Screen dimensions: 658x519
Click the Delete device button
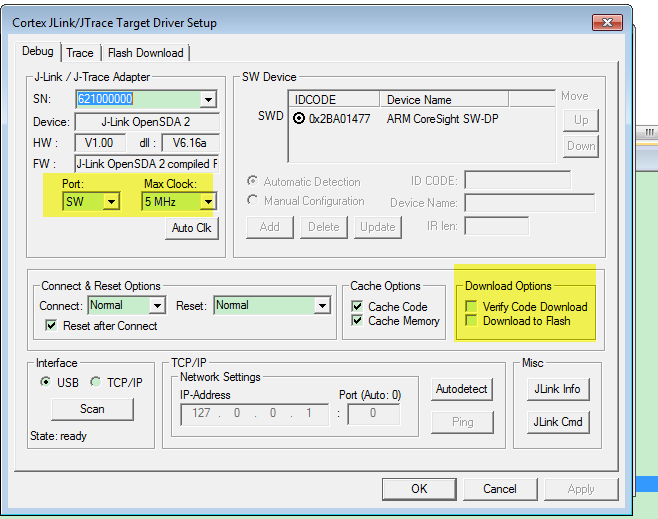pyautogui.click(x=324, y=227)
